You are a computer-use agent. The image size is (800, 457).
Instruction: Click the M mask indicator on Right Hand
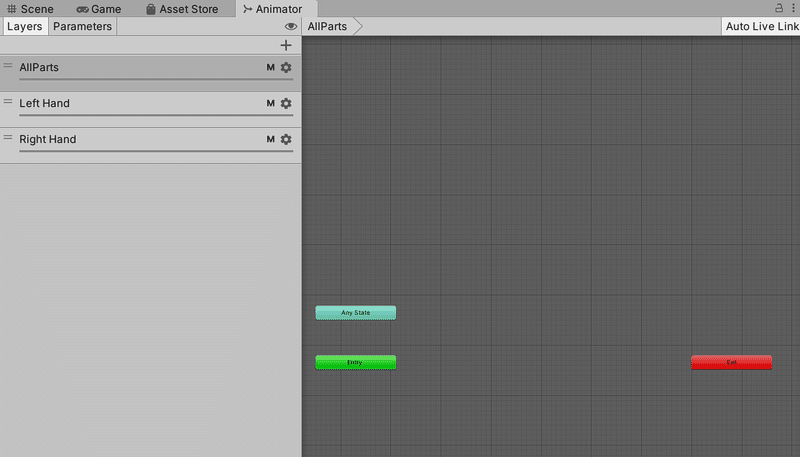(270, 139)
